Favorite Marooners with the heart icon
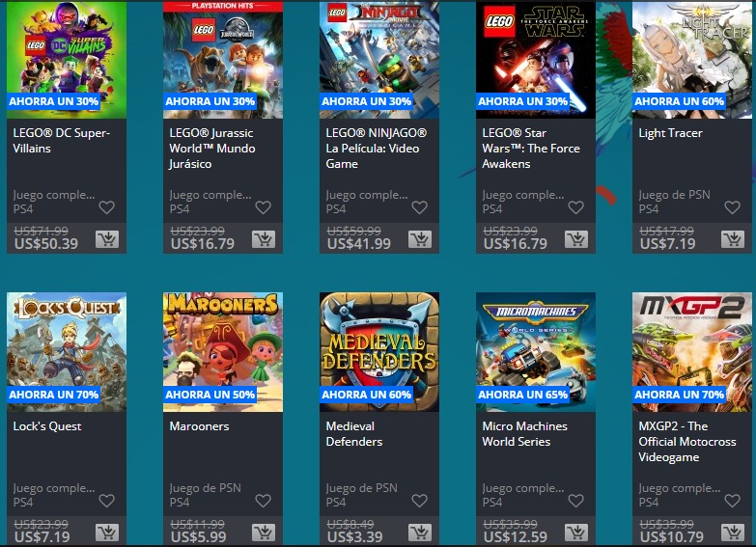 pos(263,501)
